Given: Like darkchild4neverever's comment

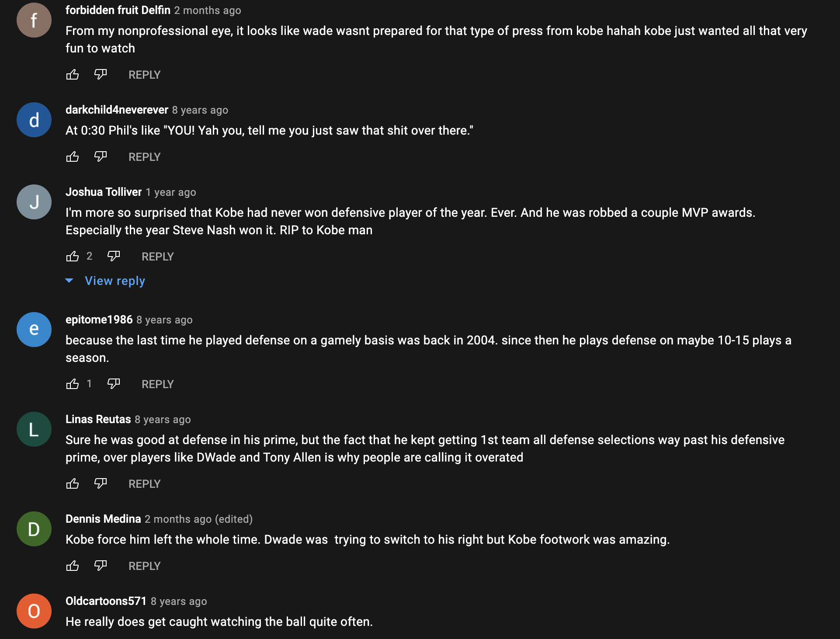Looking at the screenshot, I should 73,157.
